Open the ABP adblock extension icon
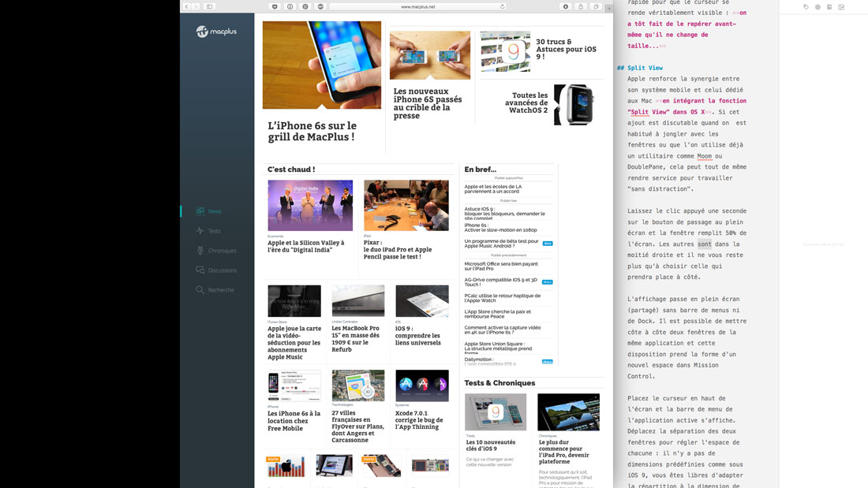 (x=320, y=6)
